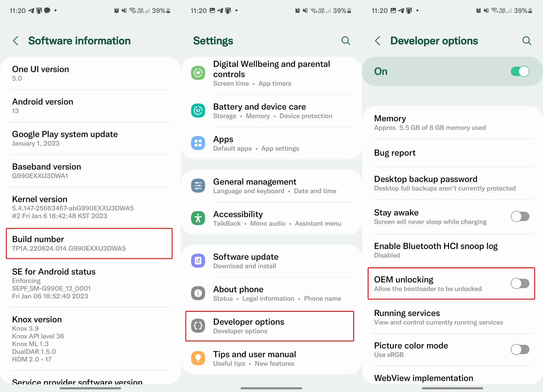This screenshot has width=543, height=392.
Task: Tap the About phone info icon
Action: 198,293
